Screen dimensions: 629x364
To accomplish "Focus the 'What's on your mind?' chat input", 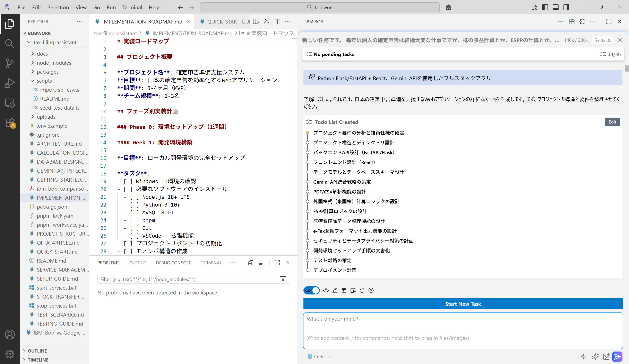I will point(463,331).
